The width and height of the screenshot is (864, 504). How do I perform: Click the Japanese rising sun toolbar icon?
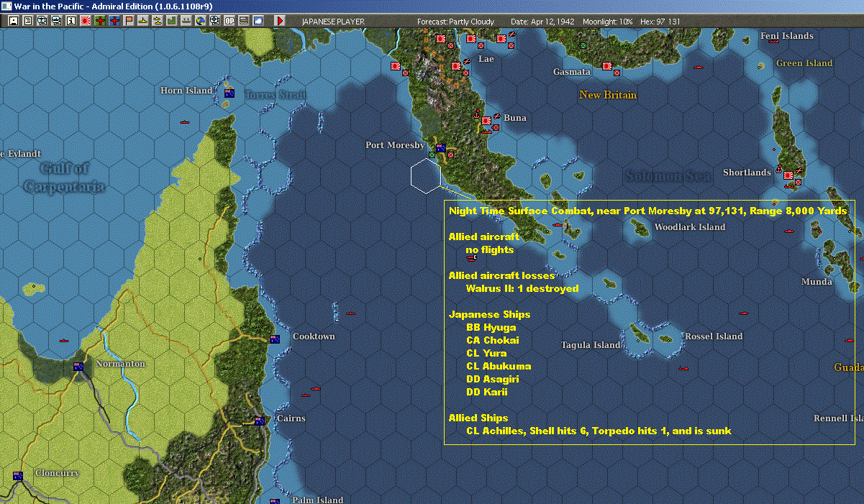coord(86,21)
